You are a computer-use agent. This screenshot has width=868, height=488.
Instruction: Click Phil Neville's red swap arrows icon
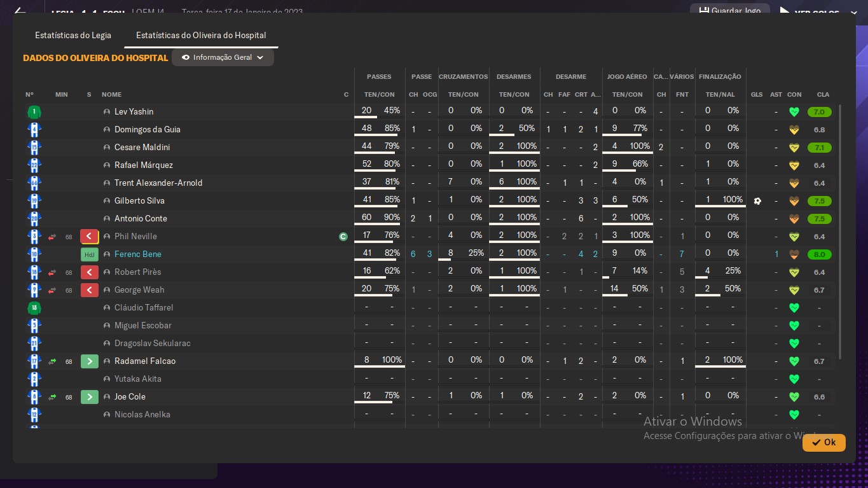(x=52, y=237)
